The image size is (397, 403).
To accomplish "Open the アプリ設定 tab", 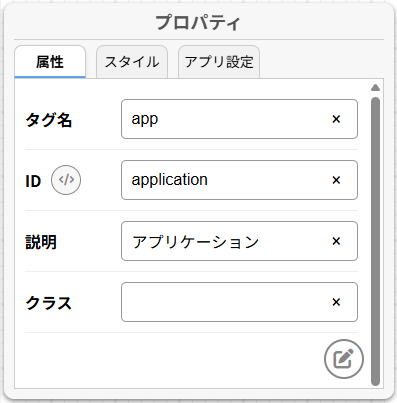I will pyautogui.click(x=219, y=62).
